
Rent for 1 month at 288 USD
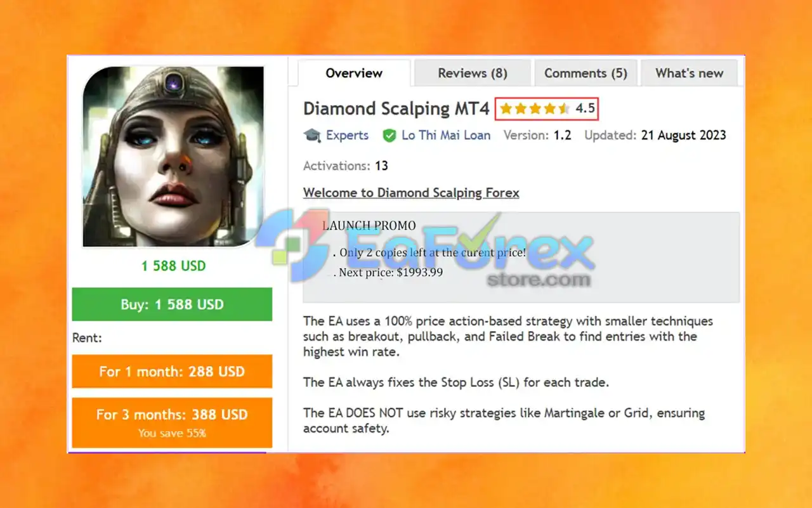[172, 372]
